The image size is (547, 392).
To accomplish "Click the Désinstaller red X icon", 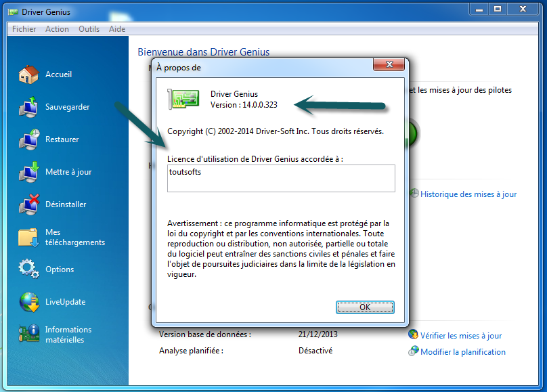I will click(29, 204).
